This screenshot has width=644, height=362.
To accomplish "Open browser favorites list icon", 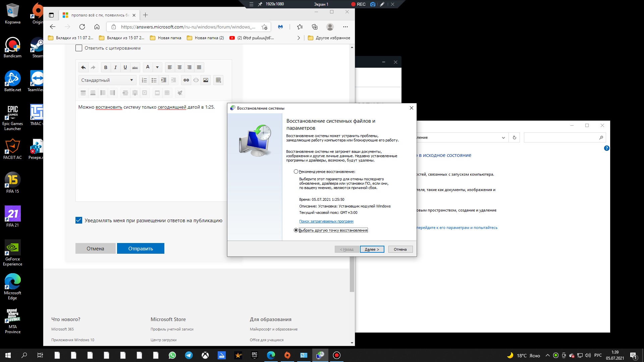I will point(300,27).
